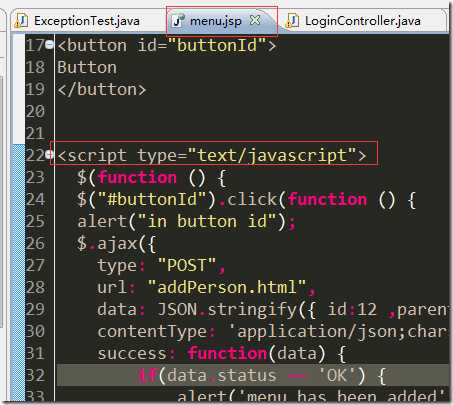Click the menu.jsp file icon
Screen dimensions: 453x405
tap(178, 21)
